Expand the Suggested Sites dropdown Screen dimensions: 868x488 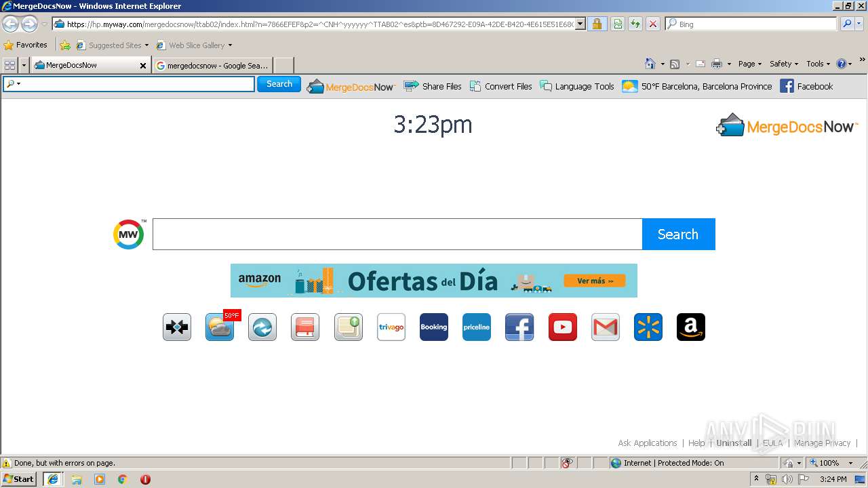coord(146,45)
